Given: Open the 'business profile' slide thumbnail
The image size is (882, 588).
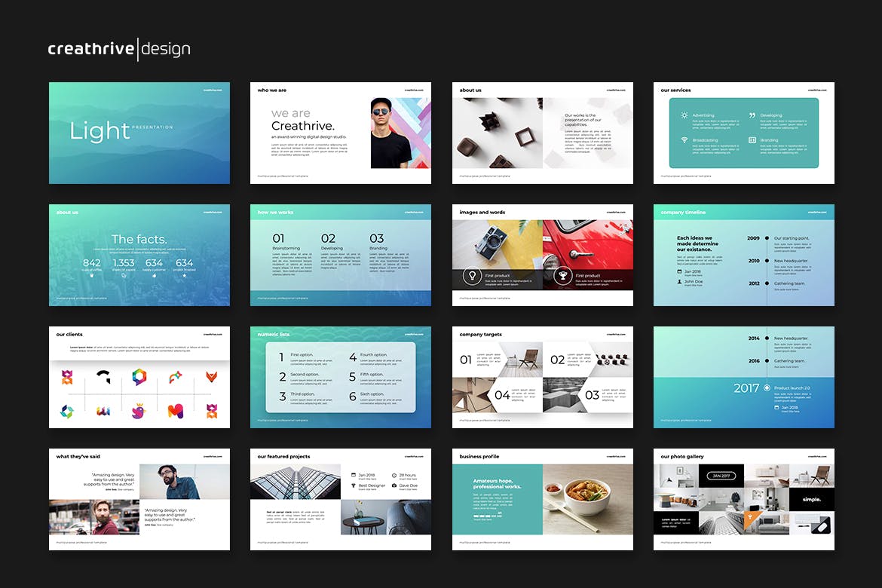Looking at the screenshot, I should [542, 499].
